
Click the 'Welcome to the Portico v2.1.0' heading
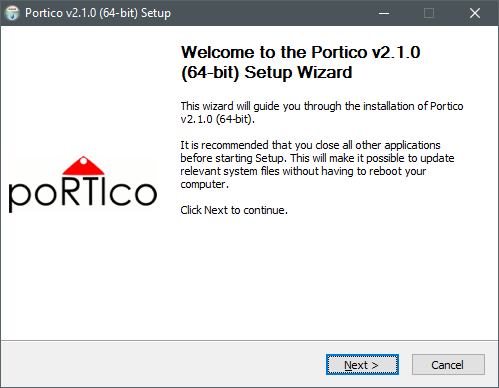[x=300, y=62]
